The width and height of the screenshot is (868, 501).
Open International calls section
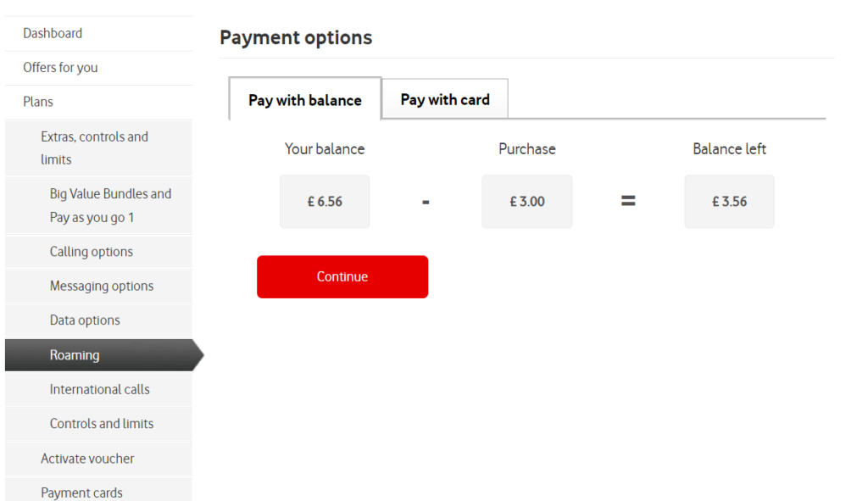[x=99, y=389]
